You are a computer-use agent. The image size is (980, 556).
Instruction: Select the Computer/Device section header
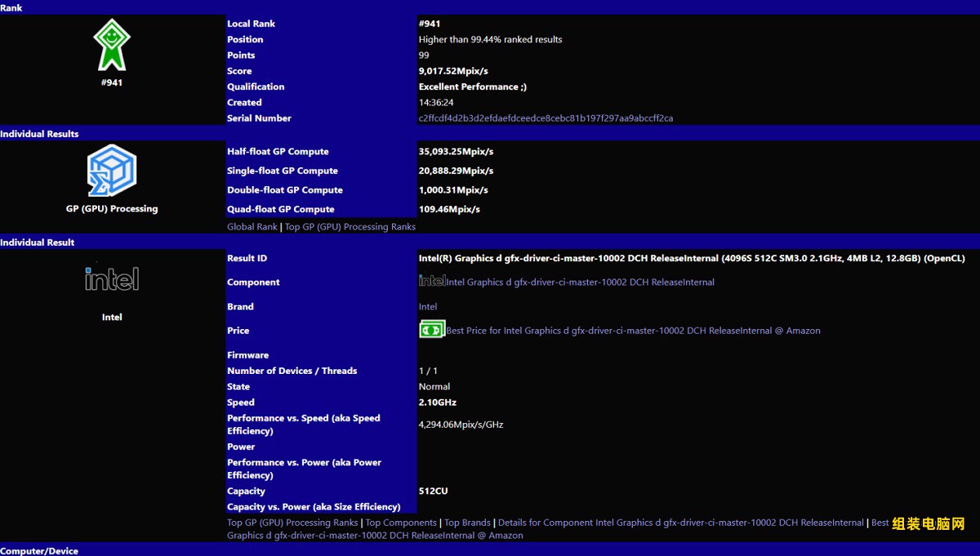coord(490,550)
